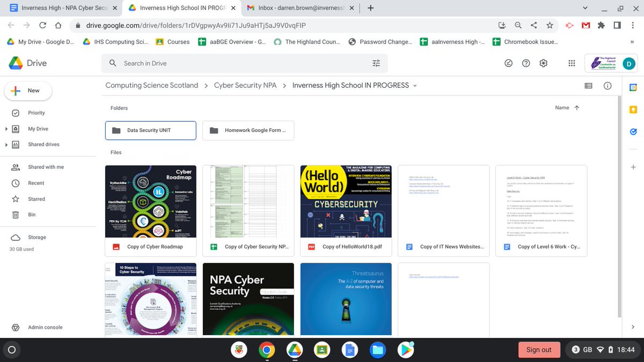644x362 pixels.
Task: Go to browser home page icon
Action: tap(59, 25)
